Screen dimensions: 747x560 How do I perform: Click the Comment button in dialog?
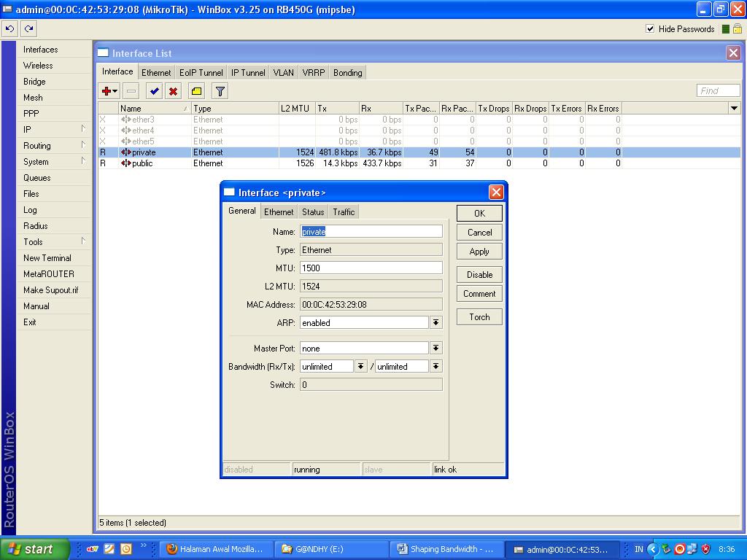[x=479, y=294]
